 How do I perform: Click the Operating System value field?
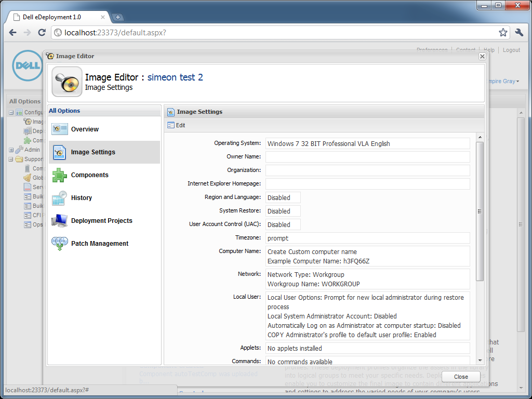[367, 143]
